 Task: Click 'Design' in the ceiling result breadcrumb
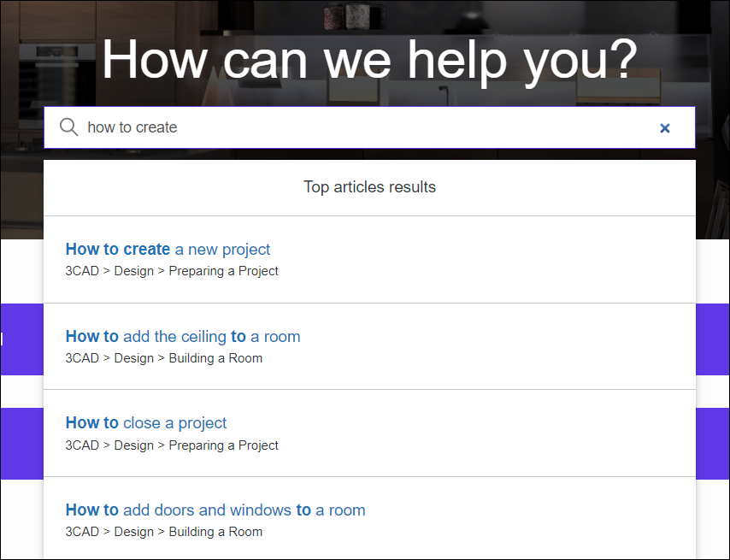coord(134,358)
